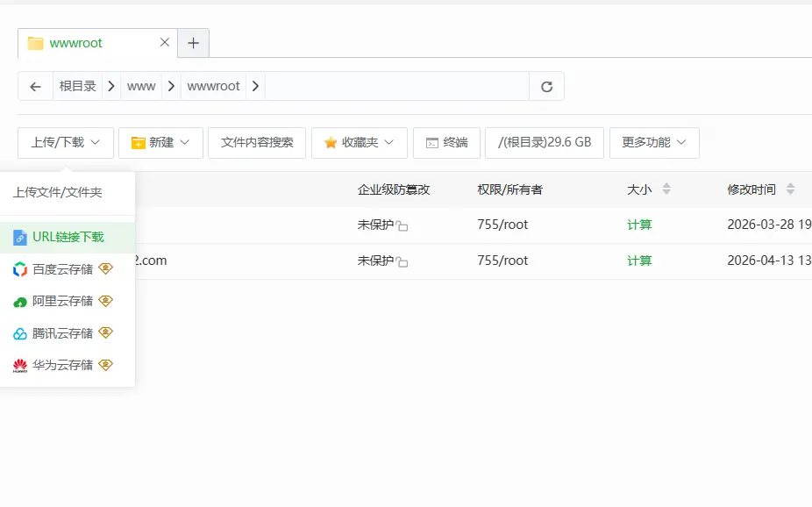
Task: Choose 百度云存储 menu entry
Action: click(68, 269)
